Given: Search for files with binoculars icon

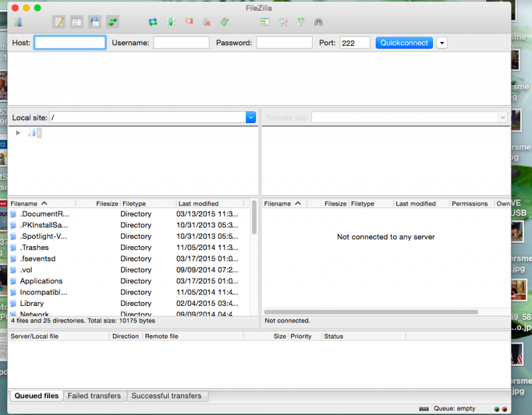Looking at the screenshot, I should click(319, 22).
